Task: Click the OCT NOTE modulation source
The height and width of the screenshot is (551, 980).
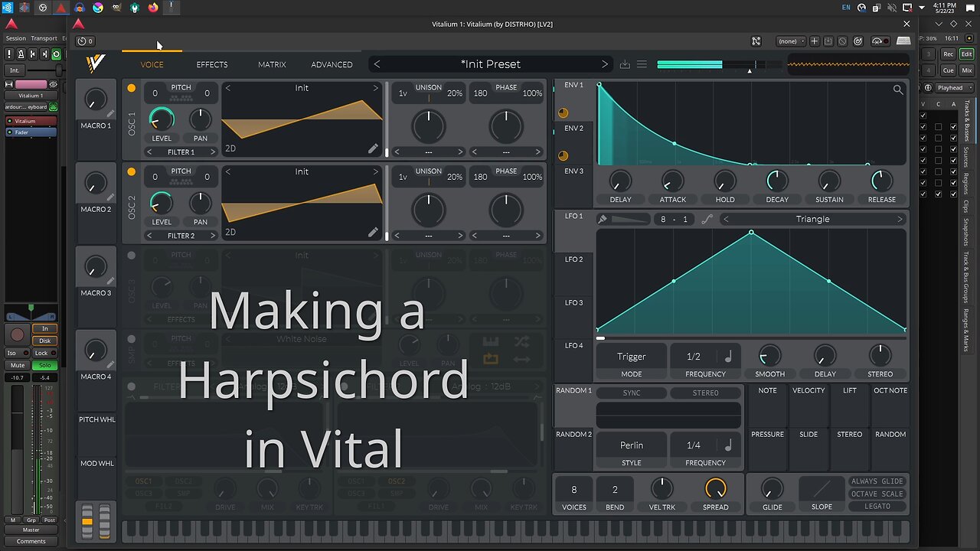Action: 890,406
